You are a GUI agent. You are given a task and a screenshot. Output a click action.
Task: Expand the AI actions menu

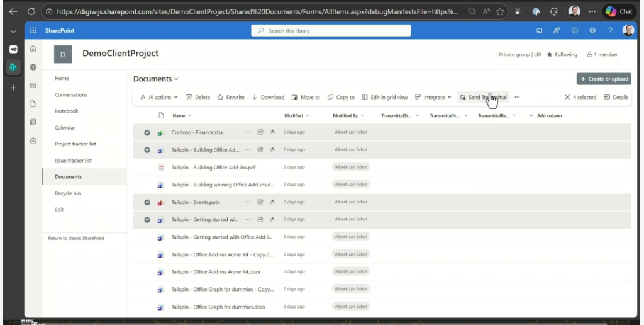159,97
